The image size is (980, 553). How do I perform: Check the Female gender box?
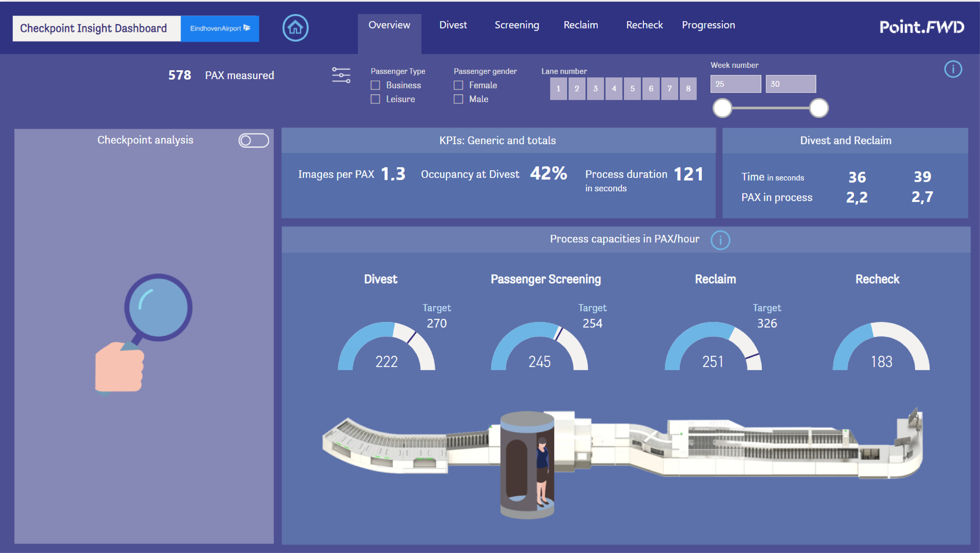click(x=458, y=85)
